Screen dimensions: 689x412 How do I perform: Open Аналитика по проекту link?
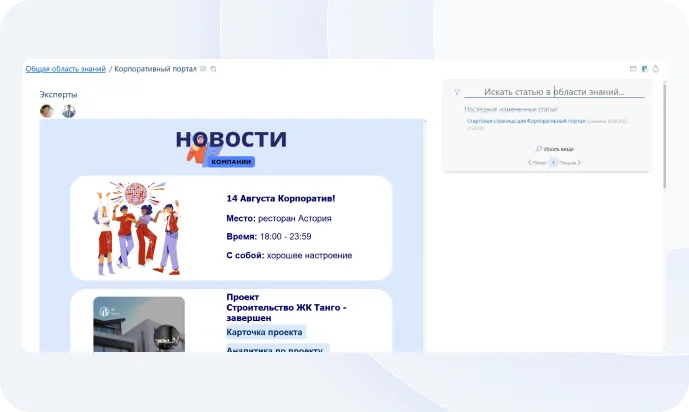277,349
